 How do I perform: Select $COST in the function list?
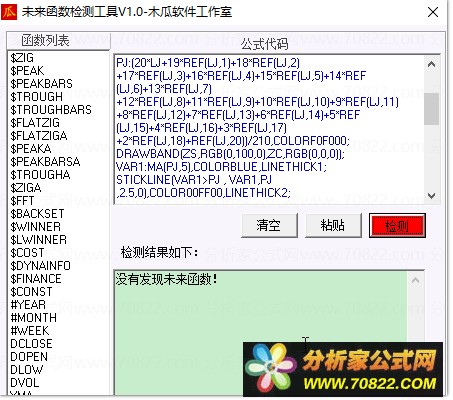(x=27, y=253)
